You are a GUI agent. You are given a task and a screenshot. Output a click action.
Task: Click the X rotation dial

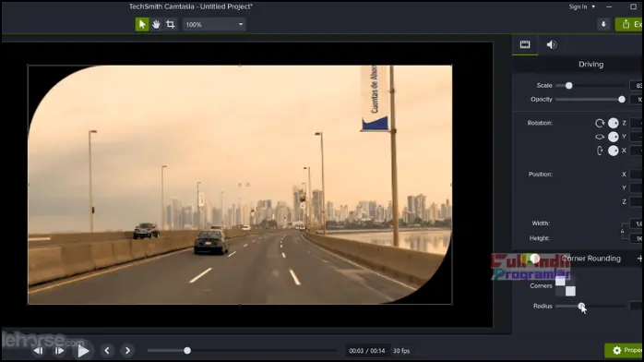click(x=614, y=151)
